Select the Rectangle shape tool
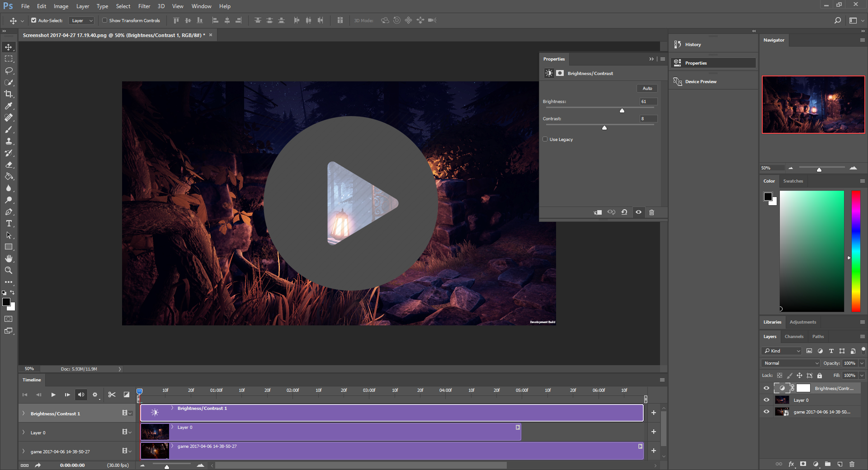 pyautogui.click(x=9, y=247)
